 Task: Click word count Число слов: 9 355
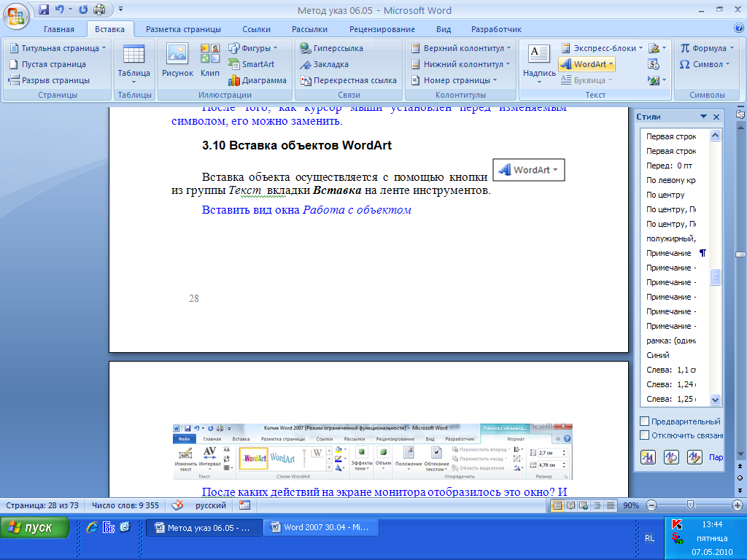click(x=125, y=505)
